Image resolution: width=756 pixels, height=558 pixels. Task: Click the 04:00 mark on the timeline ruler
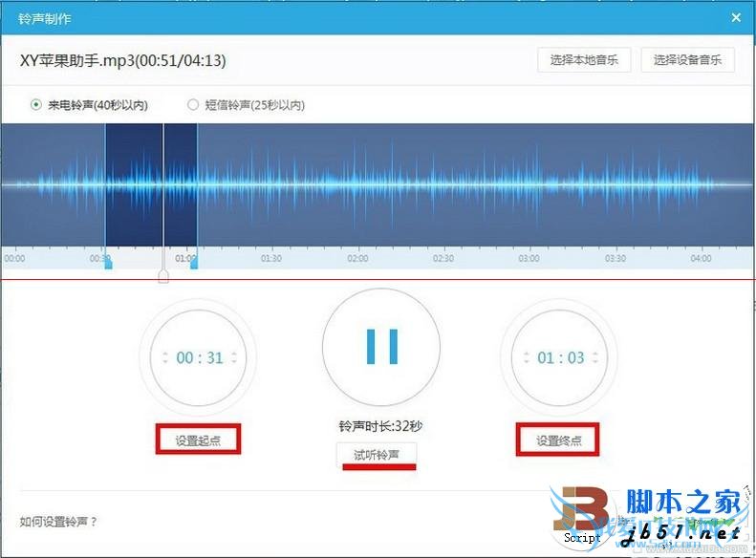[x=701, y=259]
